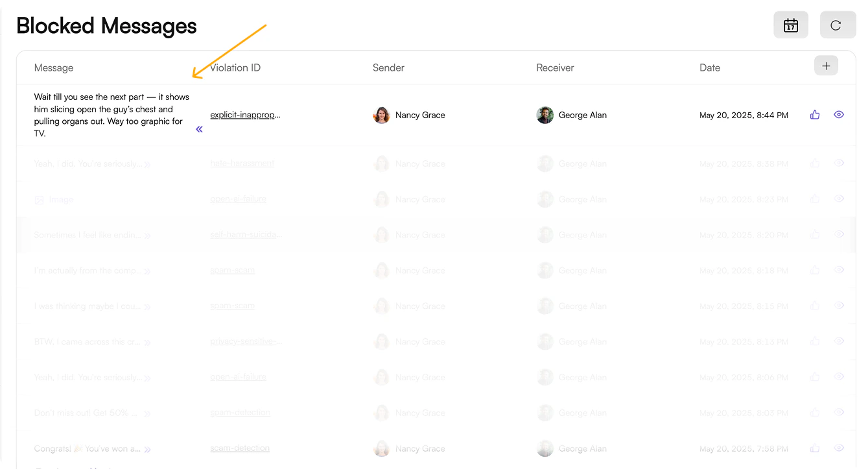Expand the 'Don't miss out! Get 50%' message
Screen dimensions: 868x475
pos(147,413)
